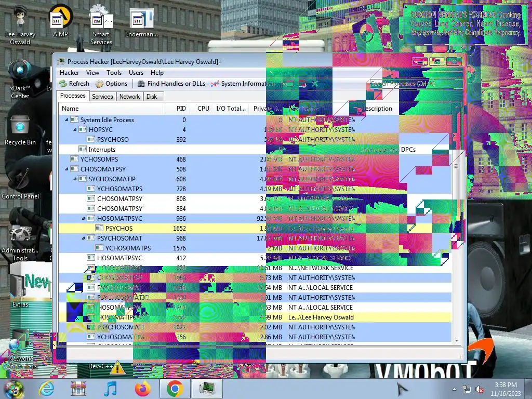Open Administrative Tools desktop icon
The image size is (532, 399).
pos(20,243)
